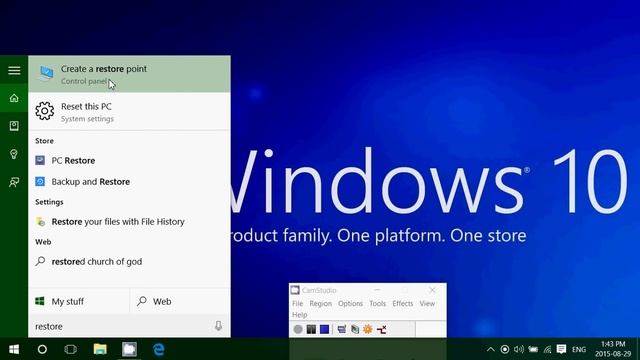Open Cortana Feedback icon in sidebar
Screen dimensions: 640x360
tap(14, 182)
